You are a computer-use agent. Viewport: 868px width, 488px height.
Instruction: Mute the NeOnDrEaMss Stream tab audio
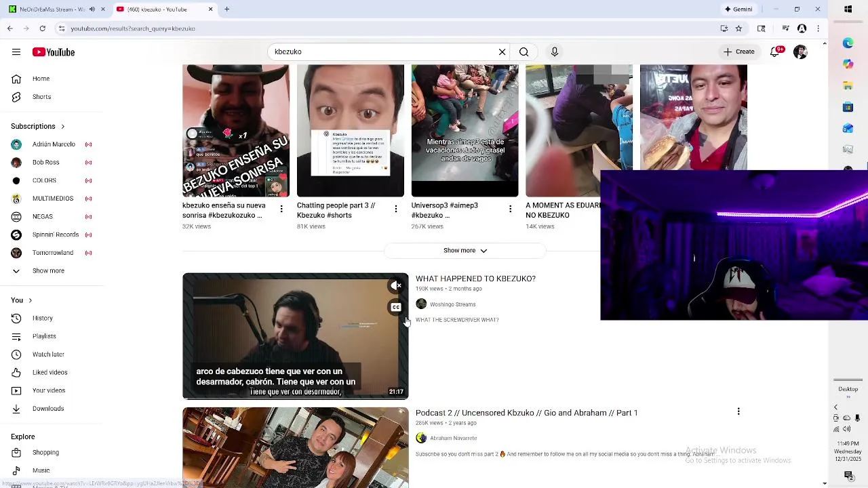coord(92,9)
